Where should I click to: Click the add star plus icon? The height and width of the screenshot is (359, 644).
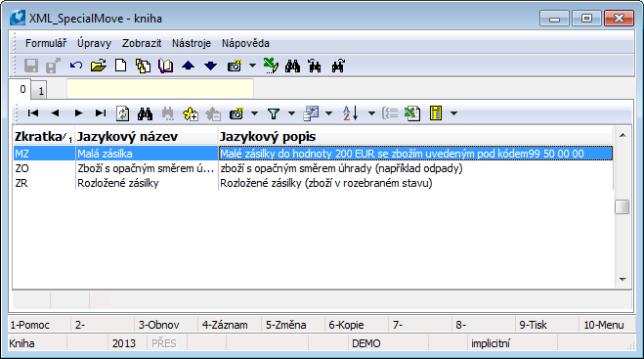[x=191, y=113]
